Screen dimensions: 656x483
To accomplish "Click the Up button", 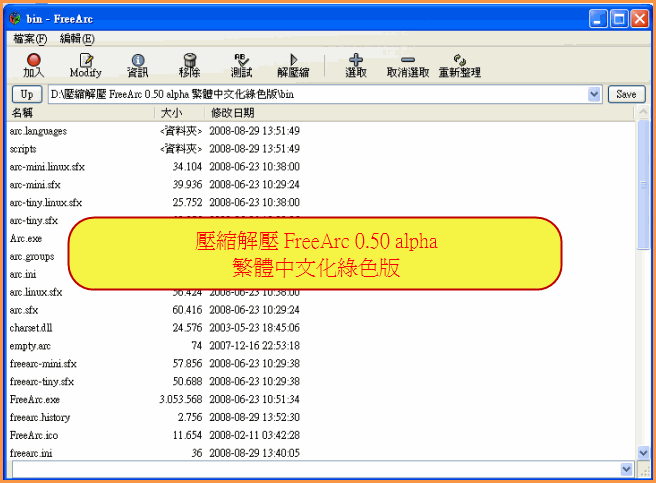I will point(26,94).
